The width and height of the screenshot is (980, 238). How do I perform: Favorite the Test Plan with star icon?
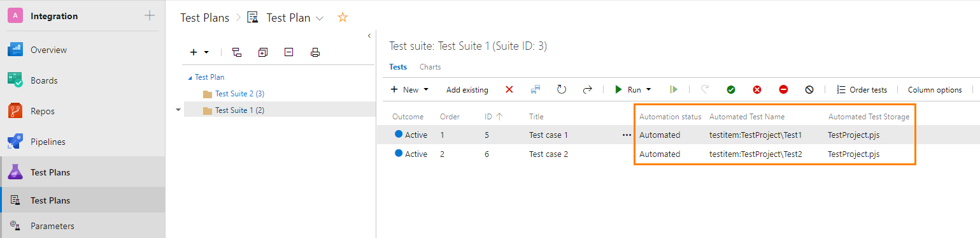click(x=343, y=18)
